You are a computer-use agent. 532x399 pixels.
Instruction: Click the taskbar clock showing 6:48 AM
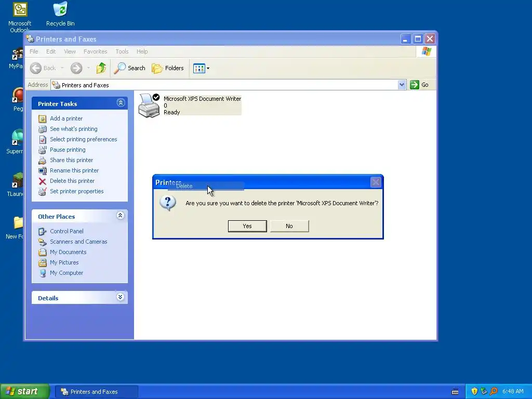pyautogui.click(x=513, y=392)
